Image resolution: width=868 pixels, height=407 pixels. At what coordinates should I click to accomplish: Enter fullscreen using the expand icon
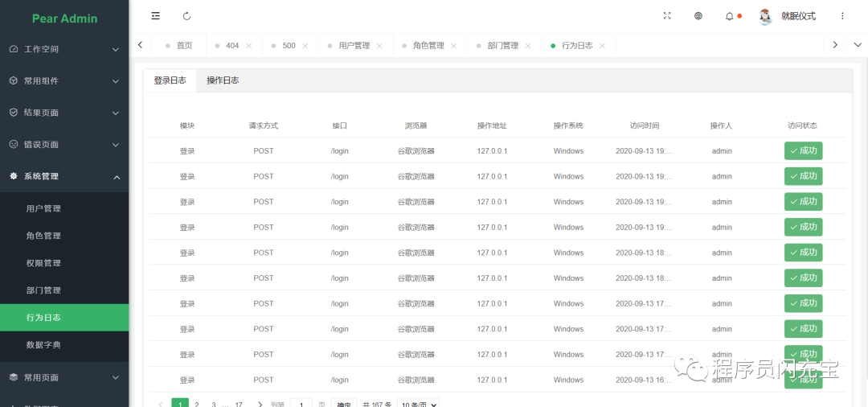click(x=667, y=16)
